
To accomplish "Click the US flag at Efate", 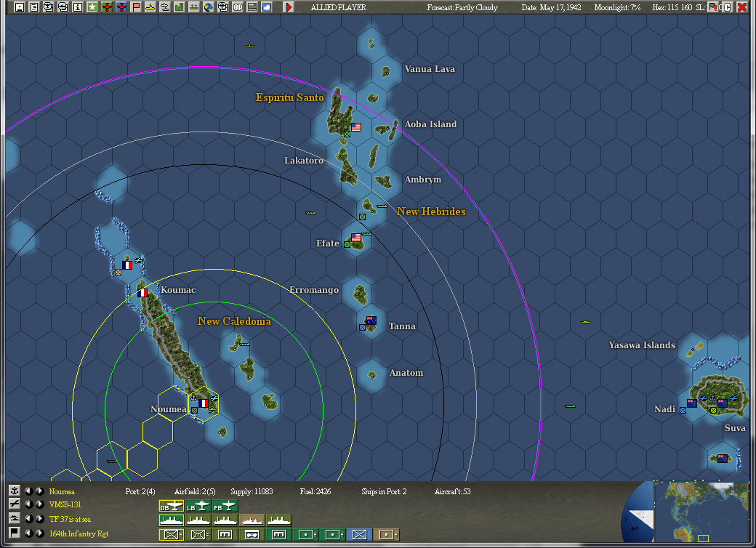I will 355,237.
